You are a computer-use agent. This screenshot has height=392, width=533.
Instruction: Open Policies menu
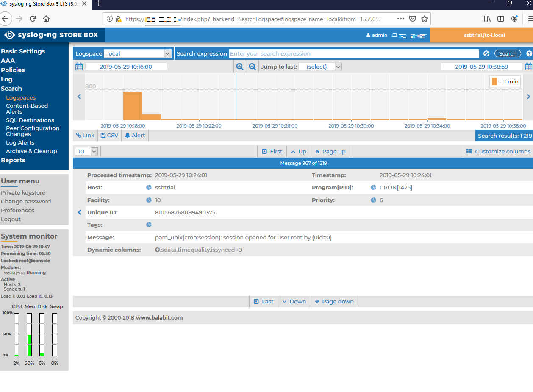tap(13, 70)
